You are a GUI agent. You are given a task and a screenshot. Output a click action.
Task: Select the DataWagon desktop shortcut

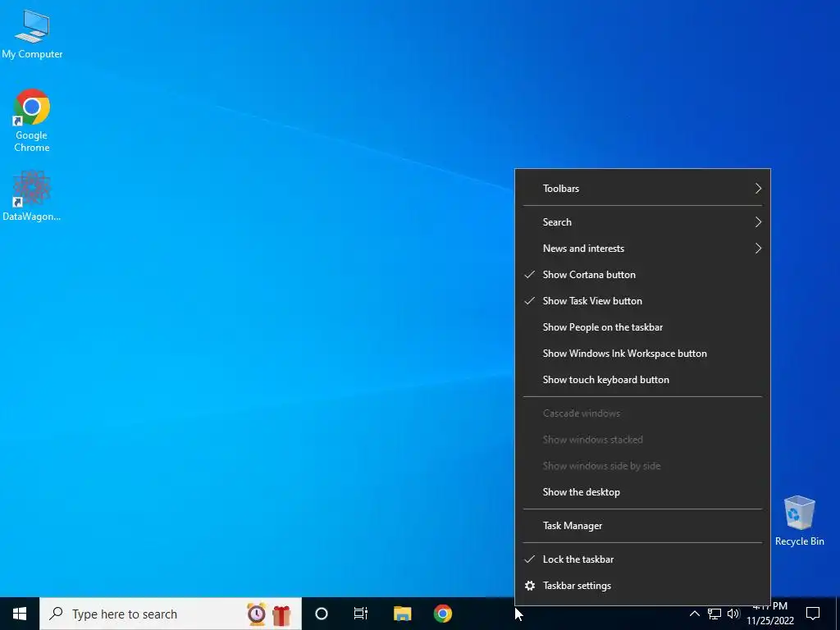click(x=32, y=195)
